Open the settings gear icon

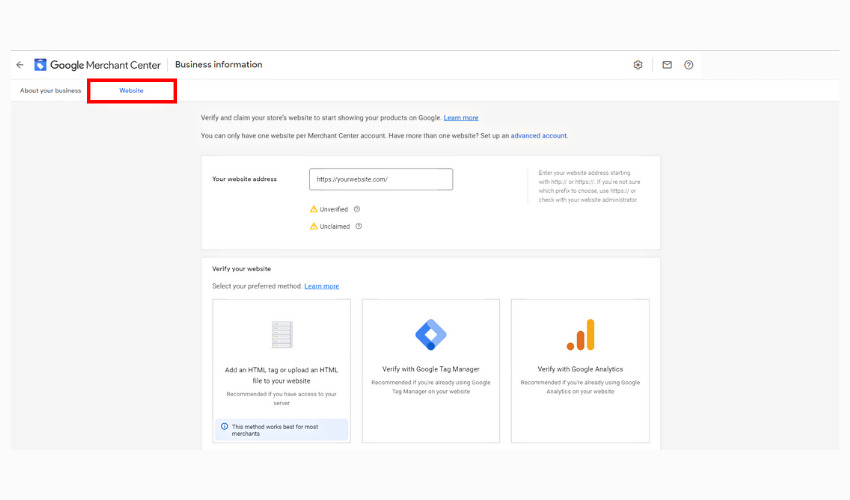tap(638, 65)
